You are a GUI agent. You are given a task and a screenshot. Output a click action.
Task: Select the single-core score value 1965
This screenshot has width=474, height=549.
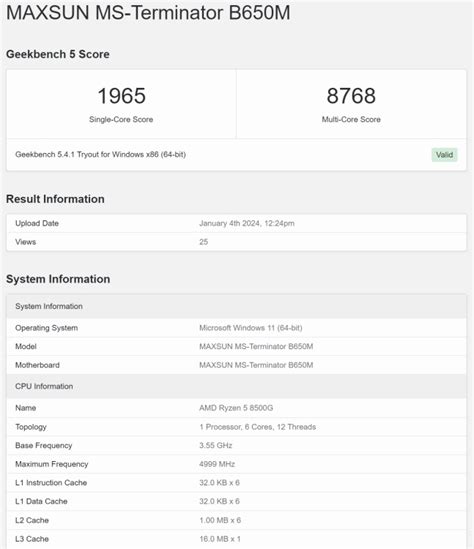121,96
